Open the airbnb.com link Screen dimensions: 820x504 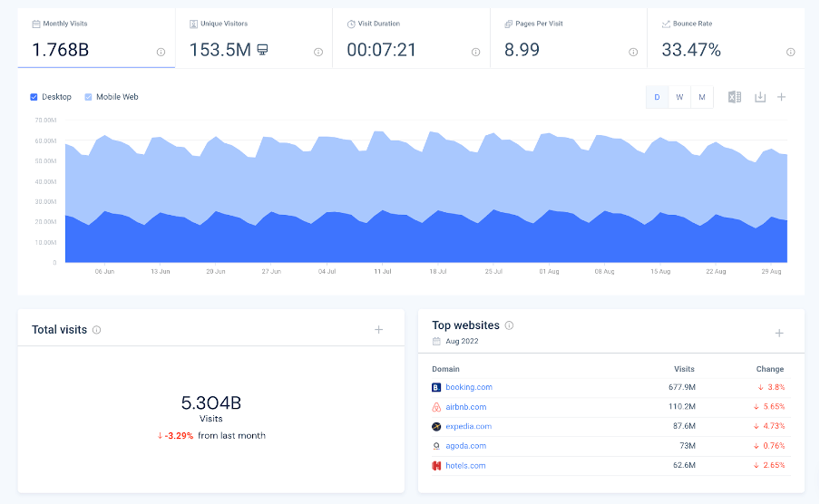[466, 407]
